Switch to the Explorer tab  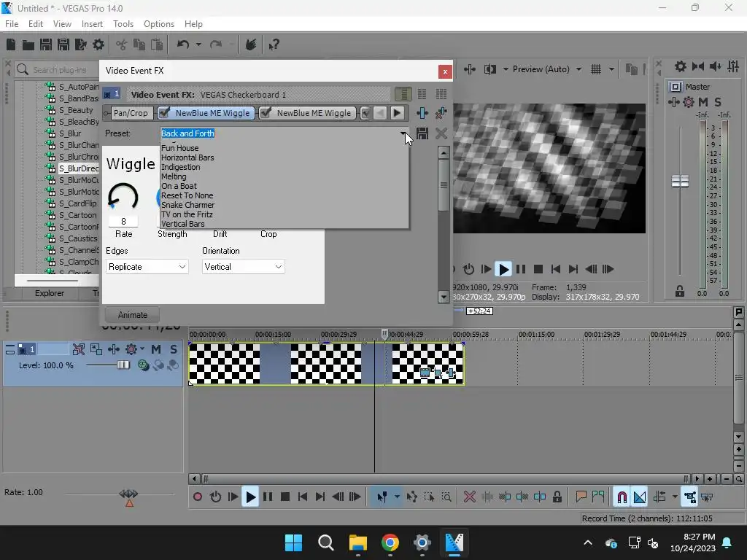point(50,293)
